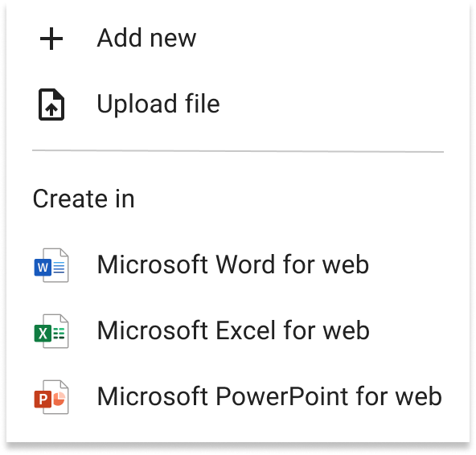The image size is (476, 455).
Task: Create a new document in Word online
Action: (238, 265)
